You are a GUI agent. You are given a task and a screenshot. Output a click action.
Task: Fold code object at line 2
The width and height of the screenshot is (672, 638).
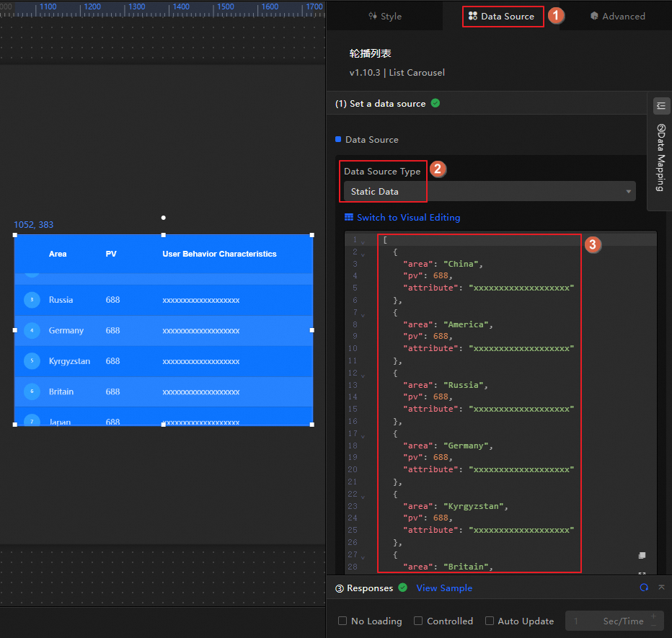point(363,254)
